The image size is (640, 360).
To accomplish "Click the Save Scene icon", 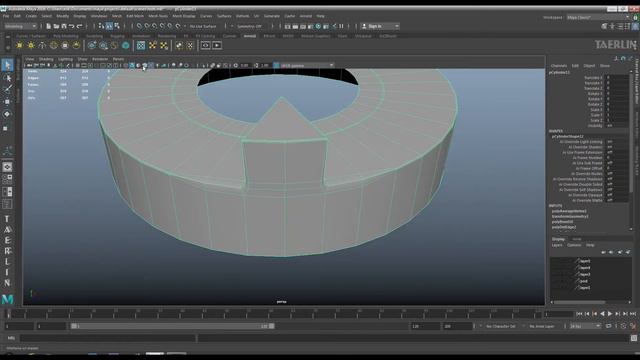I will (x=64, y=26).
